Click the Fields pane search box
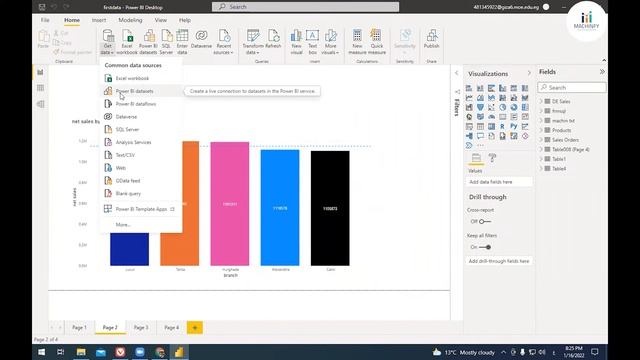 pos(572,87)
